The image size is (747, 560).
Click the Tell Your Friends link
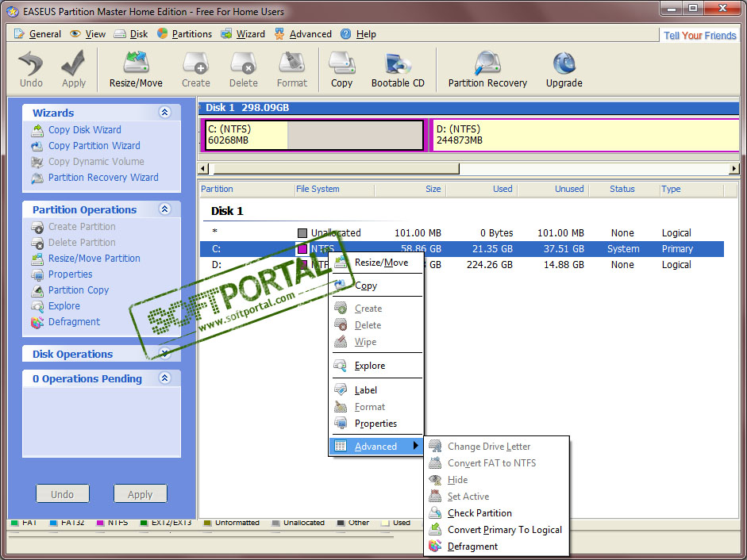pos(700,35)
